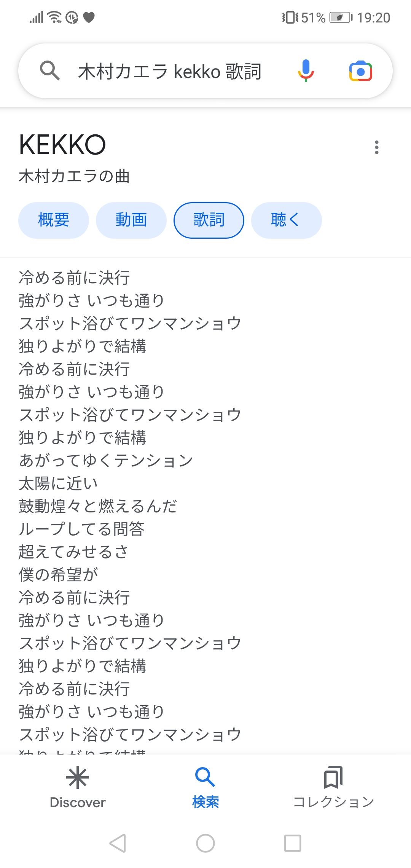Open the 聴く listen tab
The width and height of the screenshot is (411, 868).
coord(286,220)
